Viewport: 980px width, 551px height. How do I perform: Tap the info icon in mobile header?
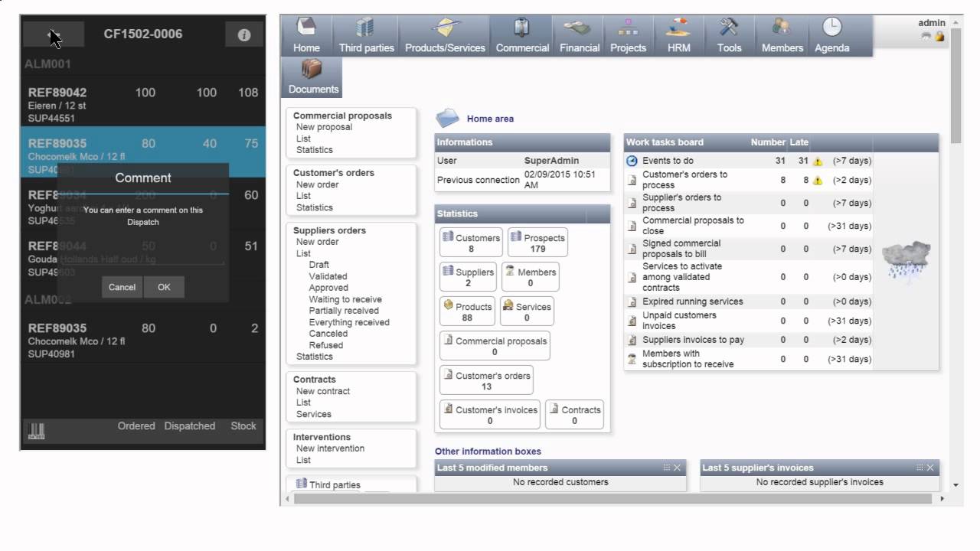coord(244,34)
